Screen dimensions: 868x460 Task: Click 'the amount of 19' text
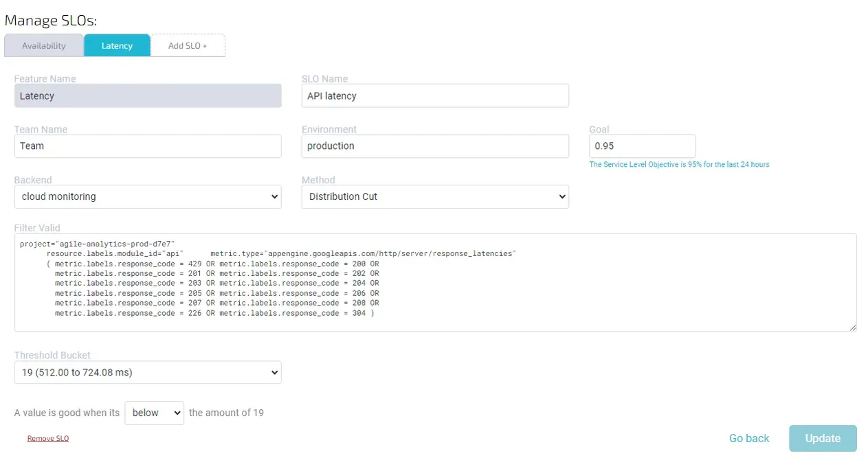point(226,413)
